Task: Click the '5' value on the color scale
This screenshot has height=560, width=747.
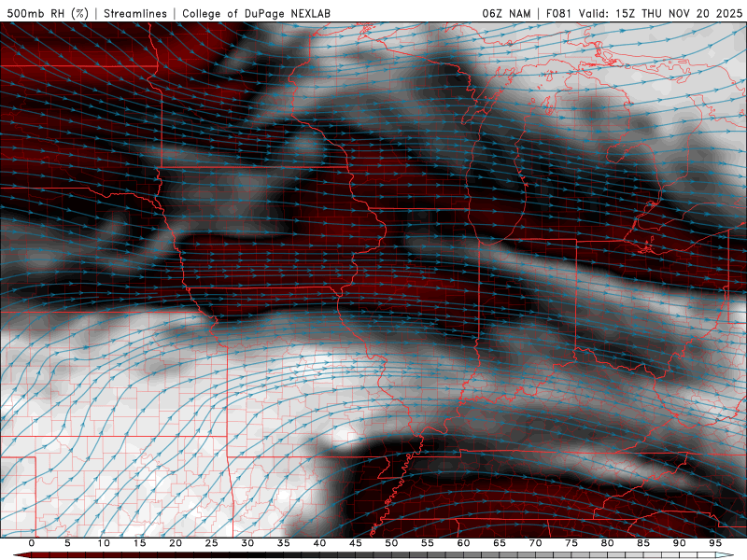Action: coord(67,543)
